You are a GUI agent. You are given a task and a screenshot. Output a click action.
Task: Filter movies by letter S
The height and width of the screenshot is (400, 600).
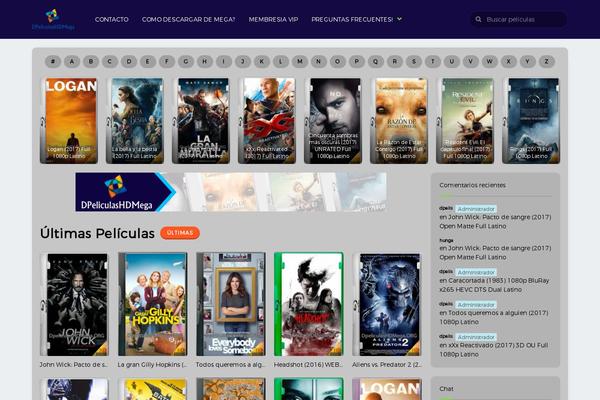coord(414,61)
